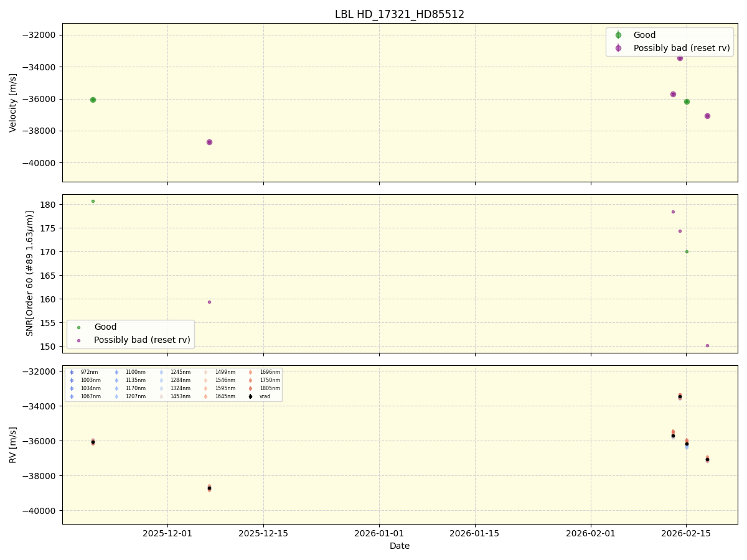Select the purple velocity point near 2025-12-07

point(209,142)
